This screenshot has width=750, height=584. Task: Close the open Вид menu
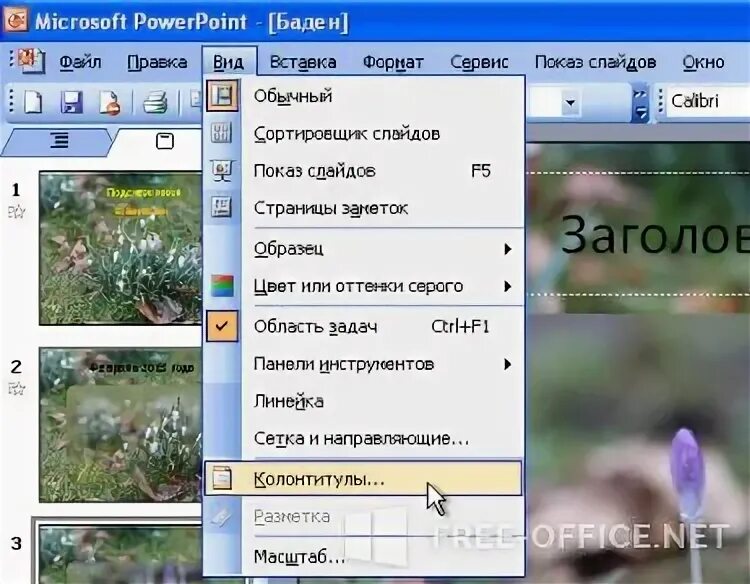click(x=229, y=62)
